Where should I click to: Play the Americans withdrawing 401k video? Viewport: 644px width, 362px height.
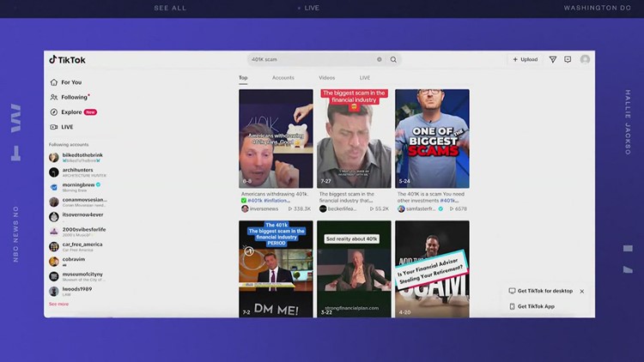coord(276,139)
